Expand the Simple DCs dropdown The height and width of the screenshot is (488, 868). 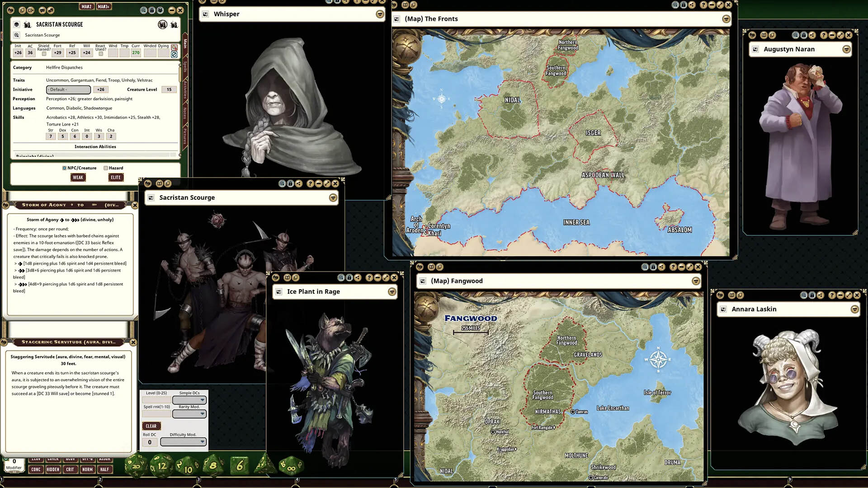pyautogui.click(x=189, y=400)
